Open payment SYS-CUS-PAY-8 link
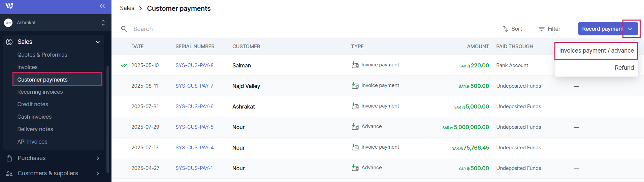Image resolution: width=644 pixels, height=182 pixels. click(x=194, y=65)
